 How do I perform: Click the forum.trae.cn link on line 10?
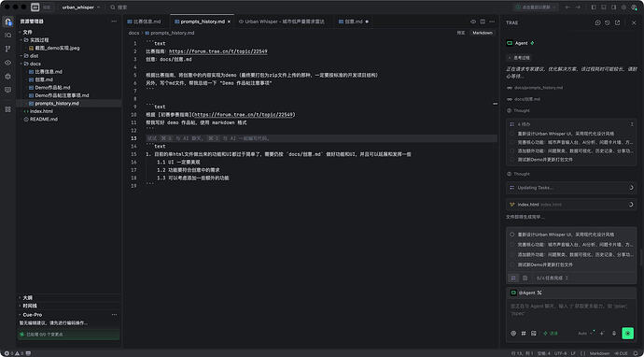pos(244,115)
